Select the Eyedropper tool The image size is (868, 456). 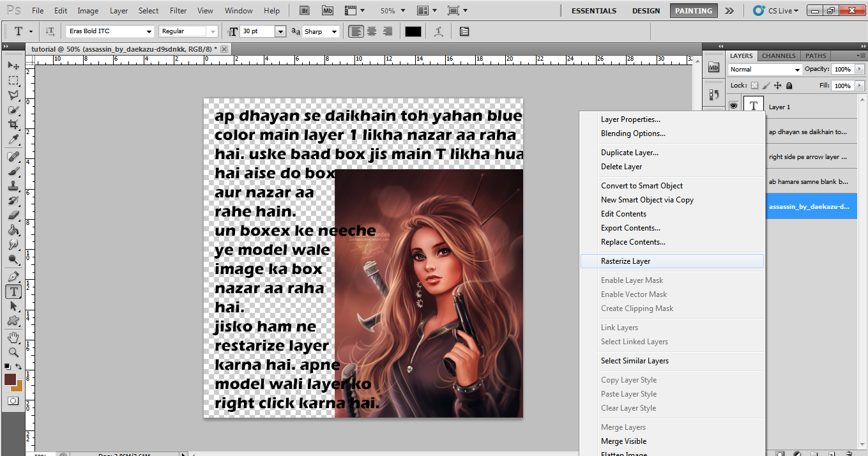[x=13, y=139]
